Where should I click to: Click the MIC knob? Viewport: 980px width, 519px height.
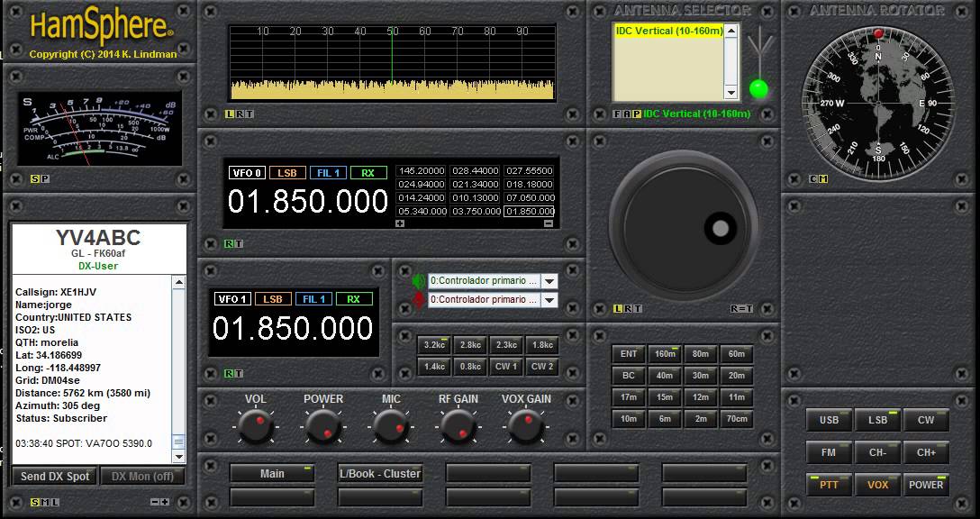tap(391, 427)
